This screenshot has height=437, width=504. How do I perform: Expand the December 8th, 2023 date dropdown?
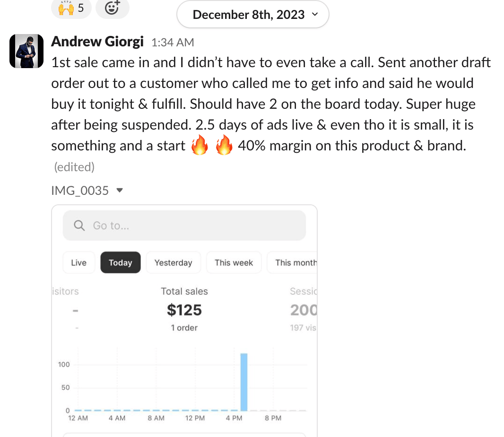click(x=253, y=15)
